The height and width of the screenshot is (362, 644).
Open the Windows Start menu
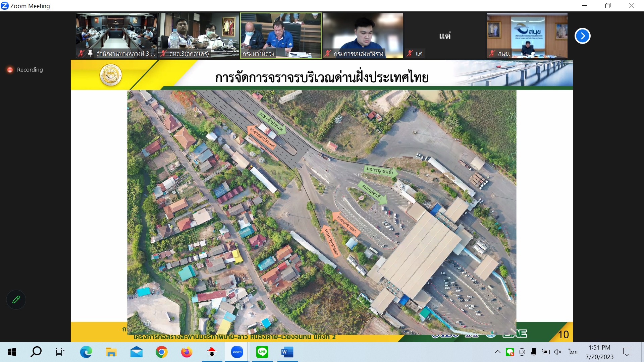[12, 352]
